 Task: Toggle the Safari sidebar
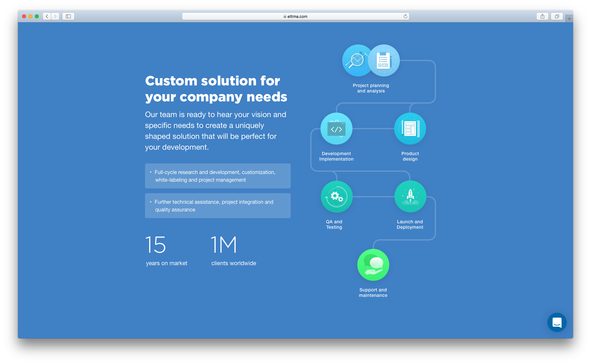point(68,16)
